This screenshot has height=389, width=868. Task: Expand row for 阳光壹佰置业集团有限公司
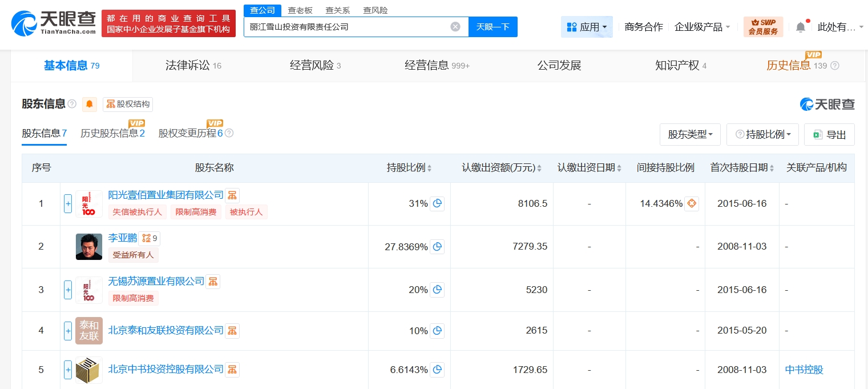(x=68, y=203)
